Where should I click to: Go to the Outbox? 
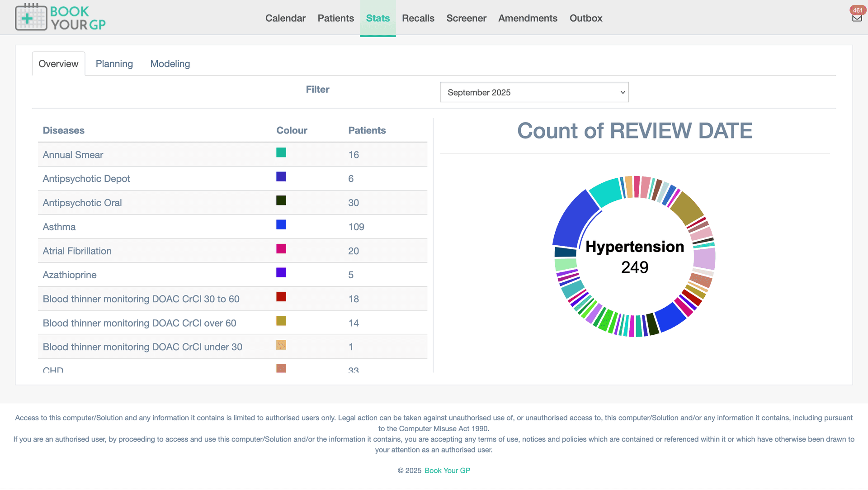[585, 18]
